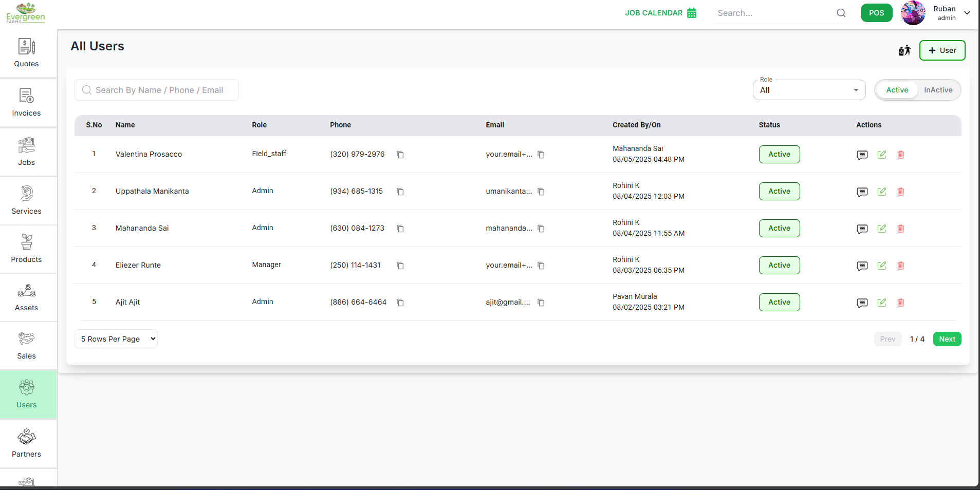Switch filter to Active users
Image resolution: width=980 pixels, height=490 pixels.
(x=897, y=90)
